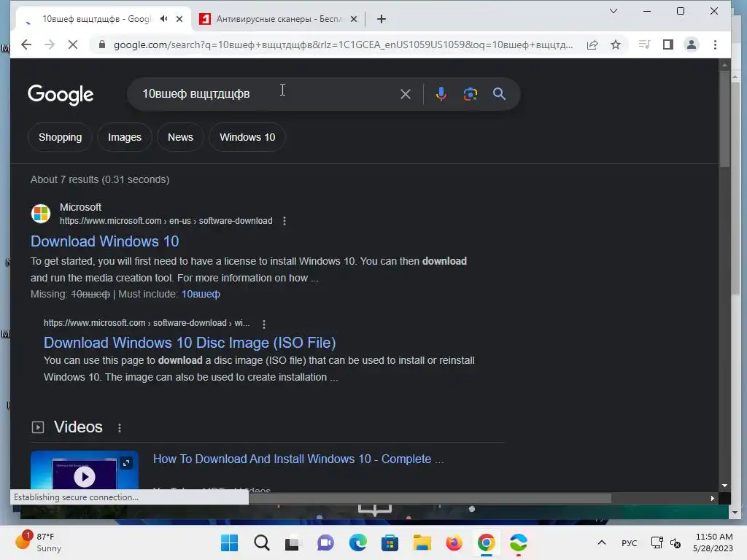This screenshot has height=560, width=747.
Task: Submit search with the magnifier icon
Action: [x=499, y=94]
